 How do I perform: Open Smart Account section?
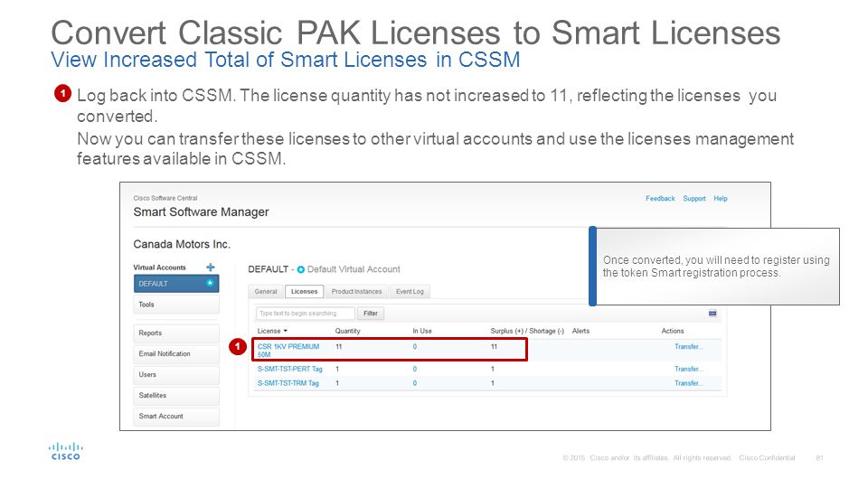tap(176, 416)
